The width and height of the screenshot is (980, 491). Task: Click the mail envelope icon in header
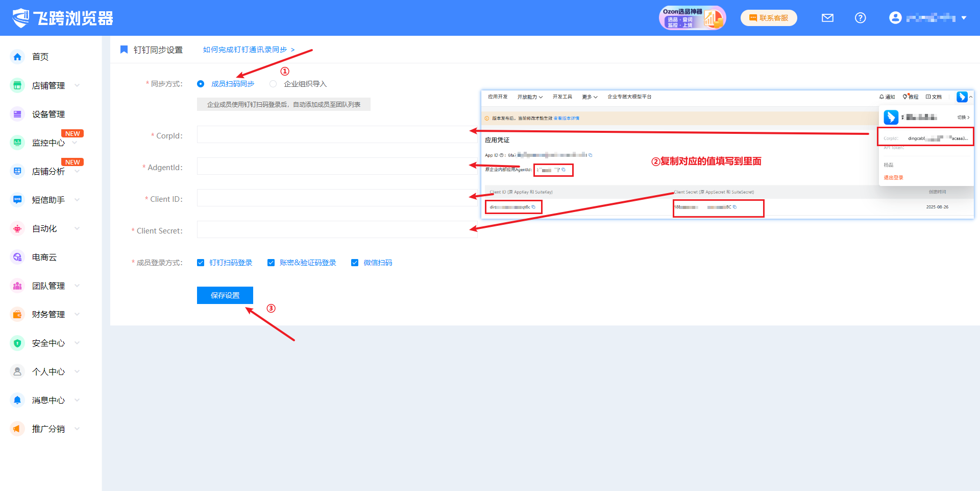pyautogui.click(x=827, y=18)
